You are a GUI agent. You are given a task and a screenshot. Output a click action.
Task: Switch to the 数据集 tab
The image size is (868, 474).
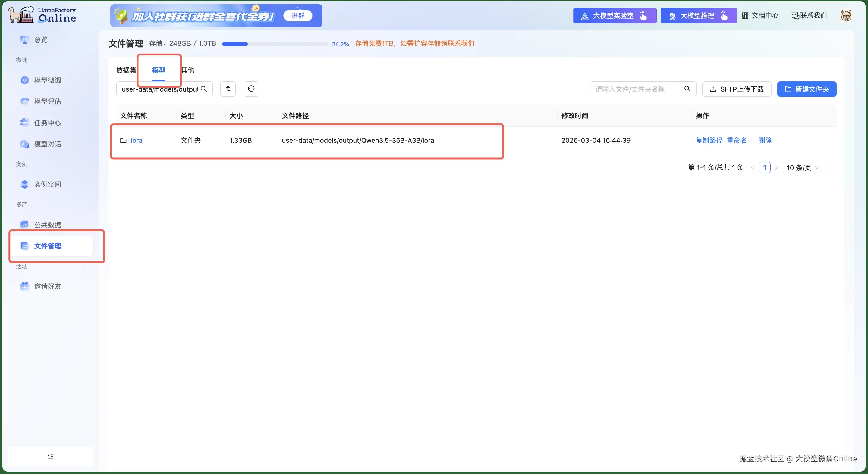click(126, 70)
